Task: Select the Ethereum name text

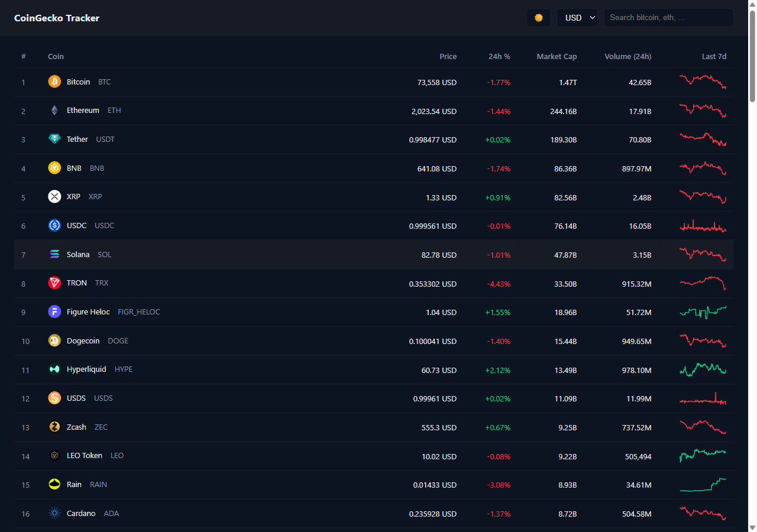Action: [x=83, y=111]
